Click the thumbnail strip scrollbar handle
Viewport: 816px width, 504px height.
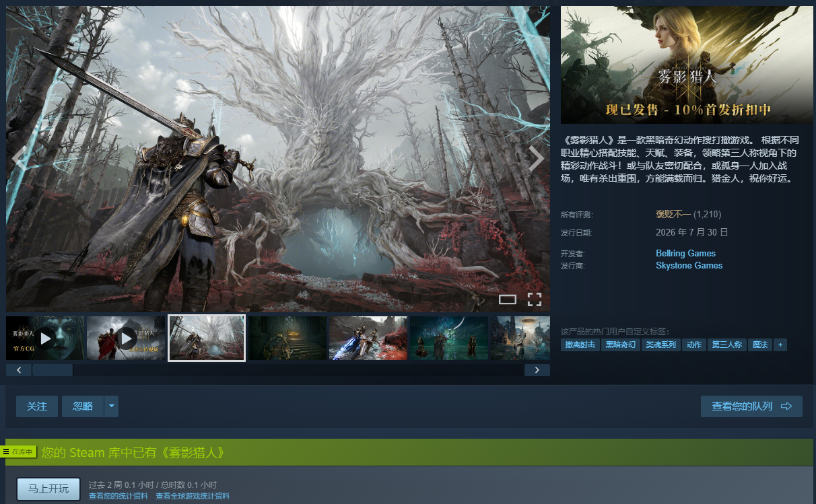coord(53,370)
